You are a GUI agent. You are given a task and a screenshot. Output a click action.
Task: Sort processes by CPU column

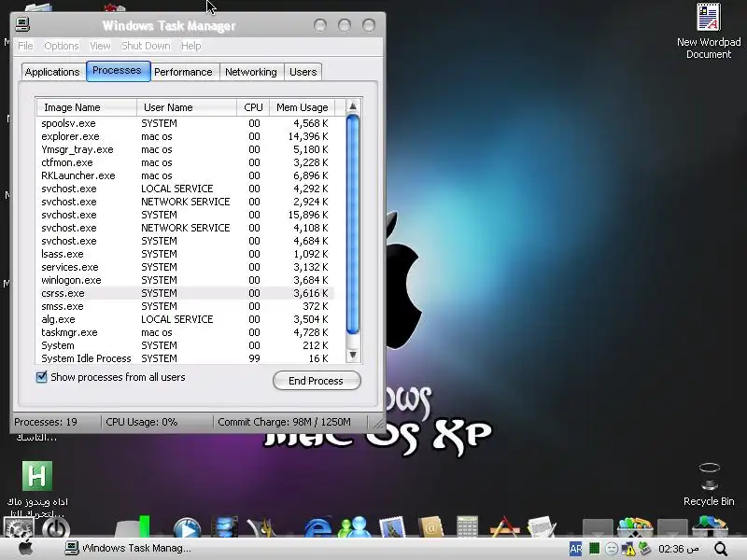click(253, 107)
